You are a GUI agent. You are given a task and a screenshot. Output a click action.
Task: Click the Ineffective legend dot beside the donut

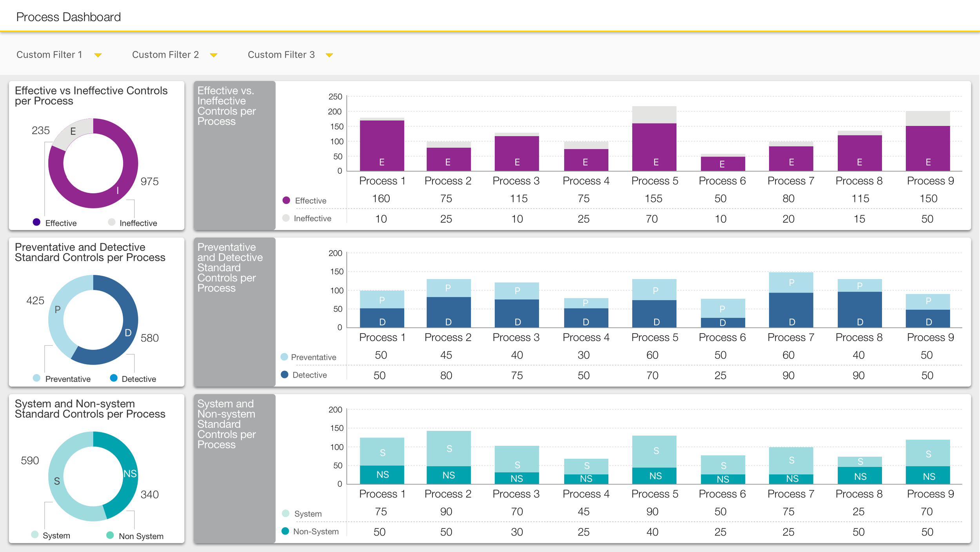pos(111,223)
